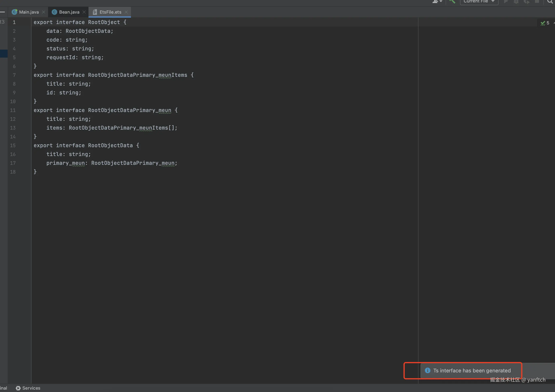Close the Main.java tab
555x392 pixels.
click(43, 12)
